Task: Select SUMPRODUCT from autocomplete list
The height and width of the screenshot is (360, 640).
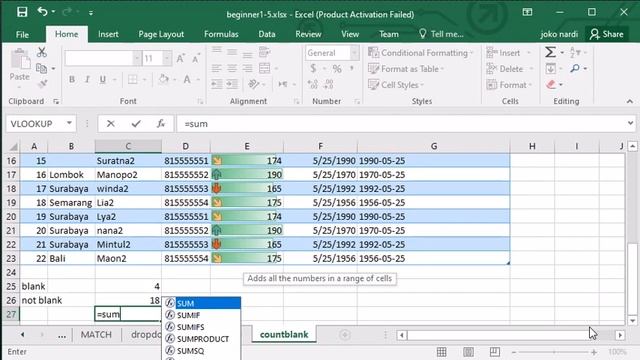Action: click(x=201, y=339)
